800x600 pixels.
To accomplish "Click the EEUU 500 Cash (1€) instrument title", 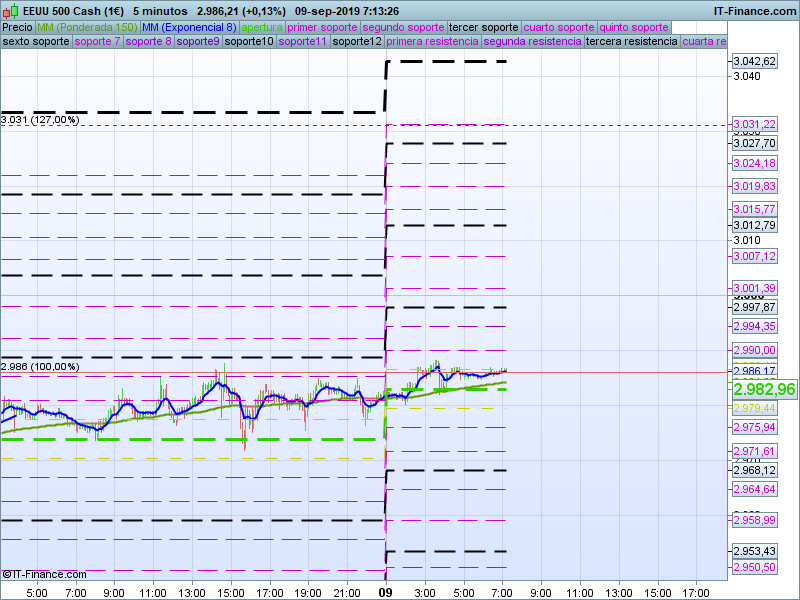I will pyautogui.click(x=73, y=11).
